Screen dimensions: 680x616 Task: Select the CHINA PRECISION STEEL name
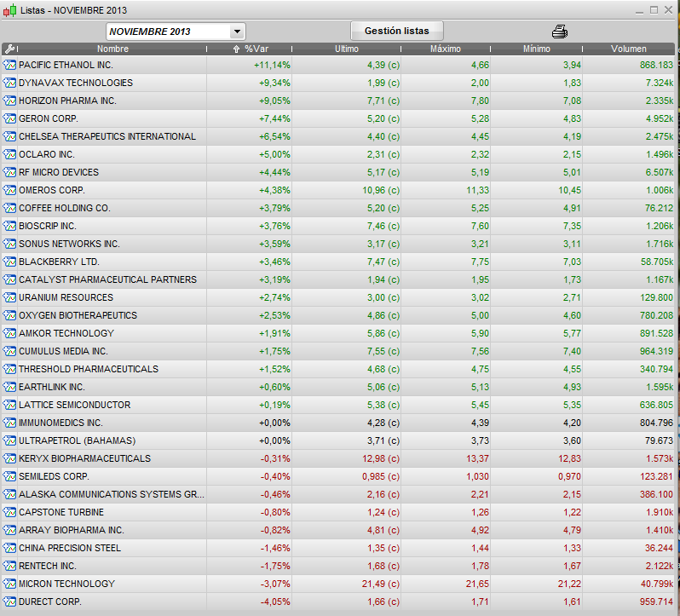click(x=70, y=548)
